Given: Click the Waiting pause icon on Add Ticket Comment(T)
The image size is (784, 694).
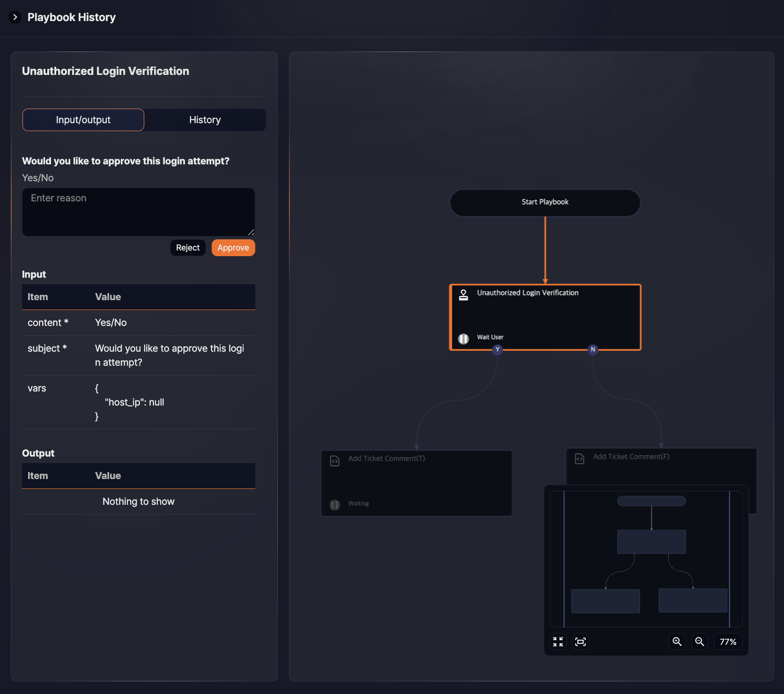Looking at the screenshot, I should point(334,505).
